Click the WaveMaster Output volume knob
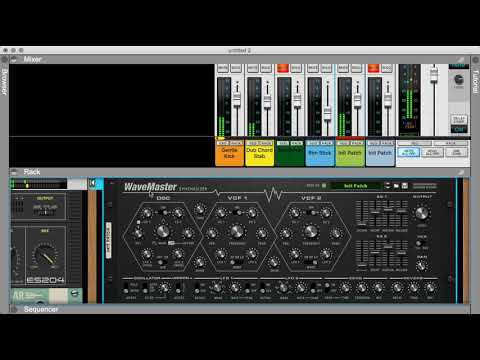This screenshot has height=360, width=480. [422, 213]
